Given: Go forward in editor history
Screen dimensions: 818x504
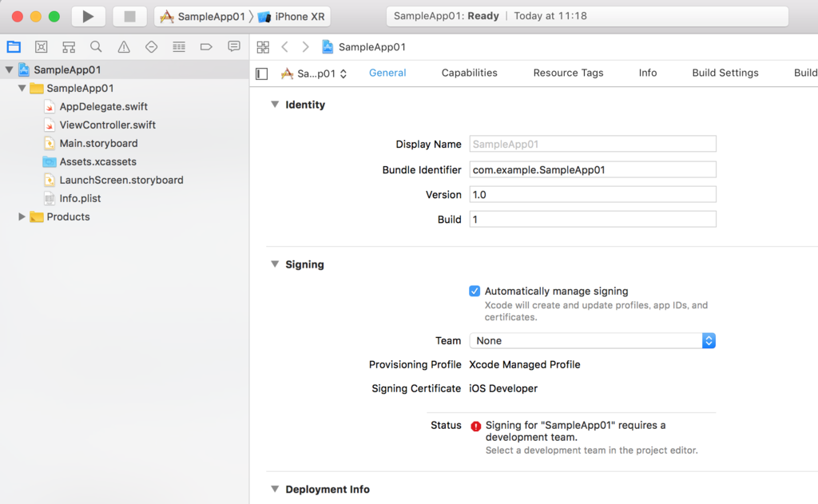Looking at the screenshot, I should (306, 47).
